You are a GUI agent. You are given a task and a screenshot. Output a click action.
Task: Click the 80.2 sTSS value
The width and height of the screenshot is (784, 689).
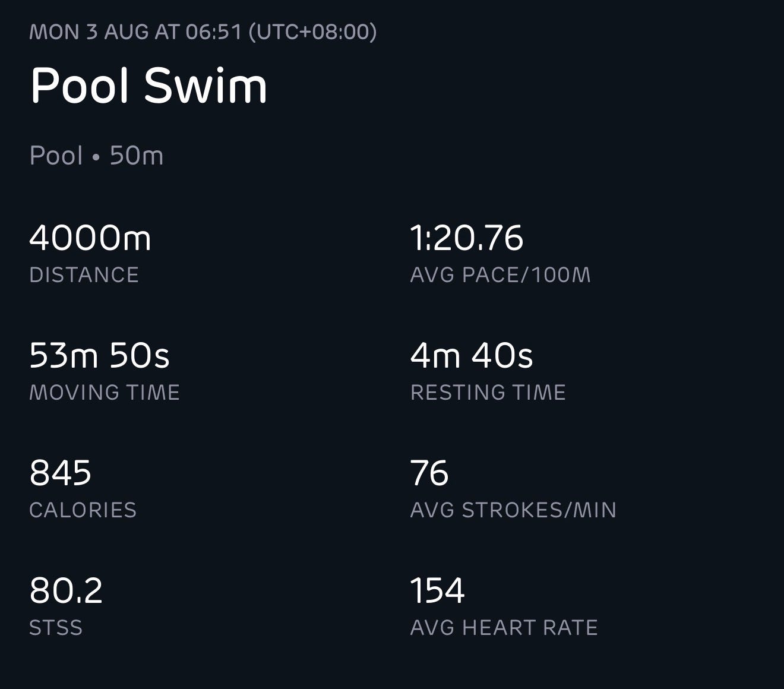tap(66, 590)
